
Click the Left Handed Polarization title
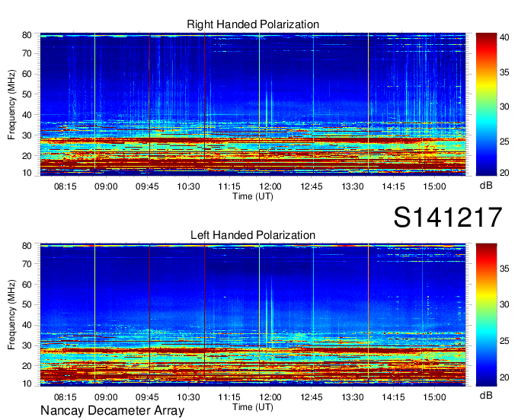pyautogui.click(x=253, y=235)
